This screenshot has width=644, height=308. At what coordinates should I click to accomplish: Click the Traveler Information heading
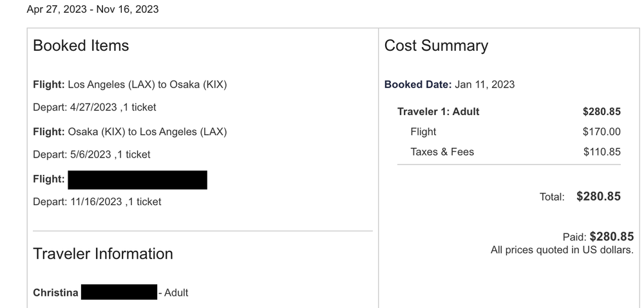(x=103, y=253)
